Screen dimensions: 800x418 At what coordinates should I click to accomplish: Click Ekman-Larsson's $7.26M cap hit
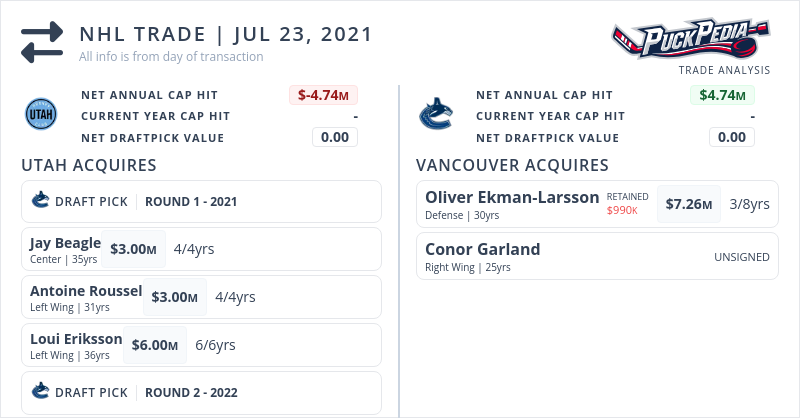[688, 204]
